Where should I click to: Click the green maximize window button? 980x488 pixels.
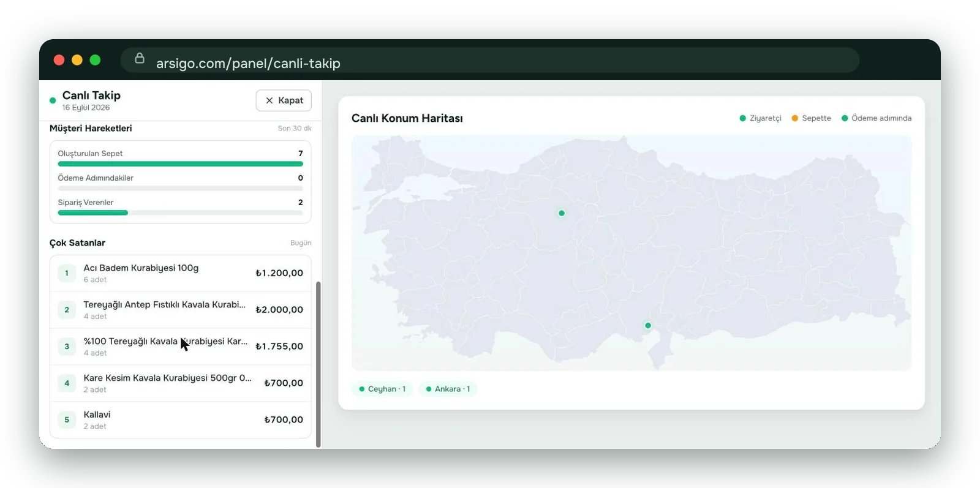coord(95,59)
